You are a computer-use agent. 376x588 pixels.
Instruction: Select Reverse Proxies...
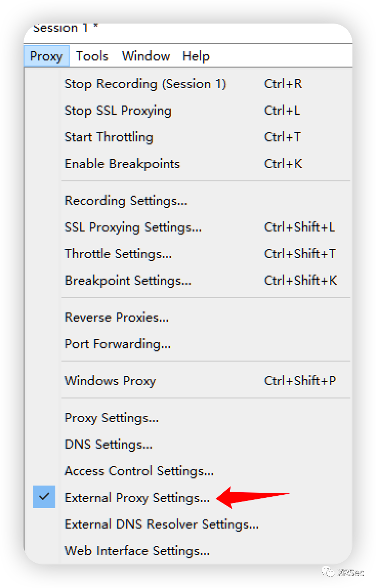pos(116,318)
